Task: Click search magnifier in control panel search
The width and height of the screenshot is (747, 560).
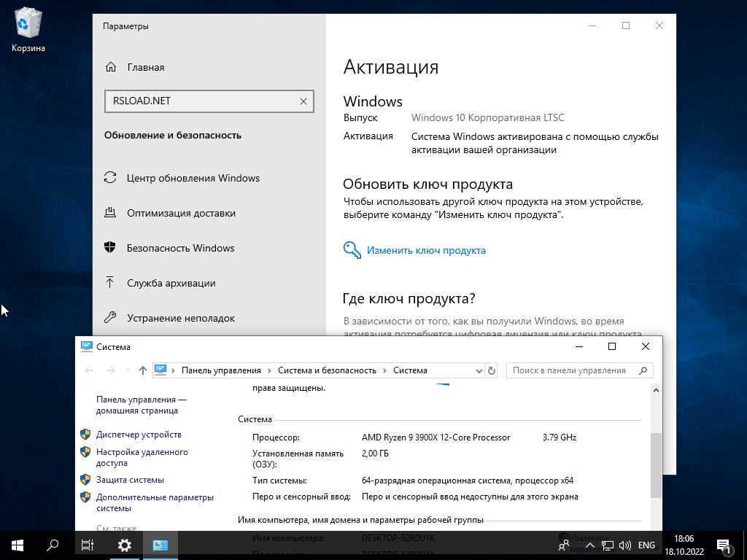Action: point(643,370)
